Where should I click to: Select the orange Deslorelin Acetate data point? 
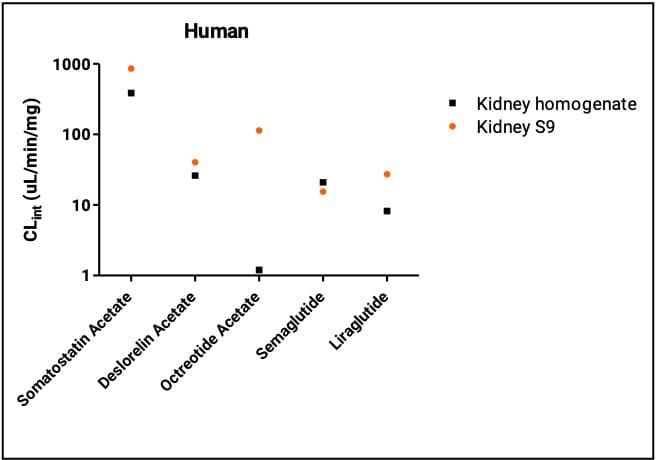(195, 162)
